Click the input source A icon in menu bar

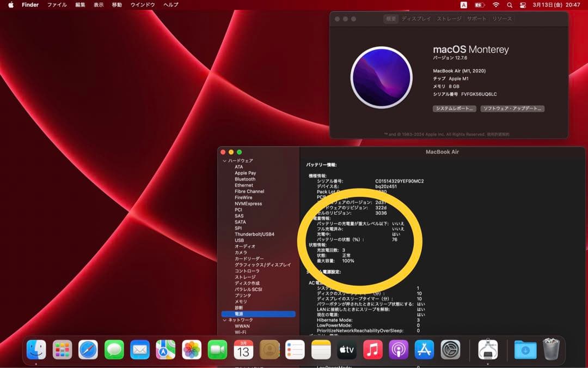coord(464,5)
